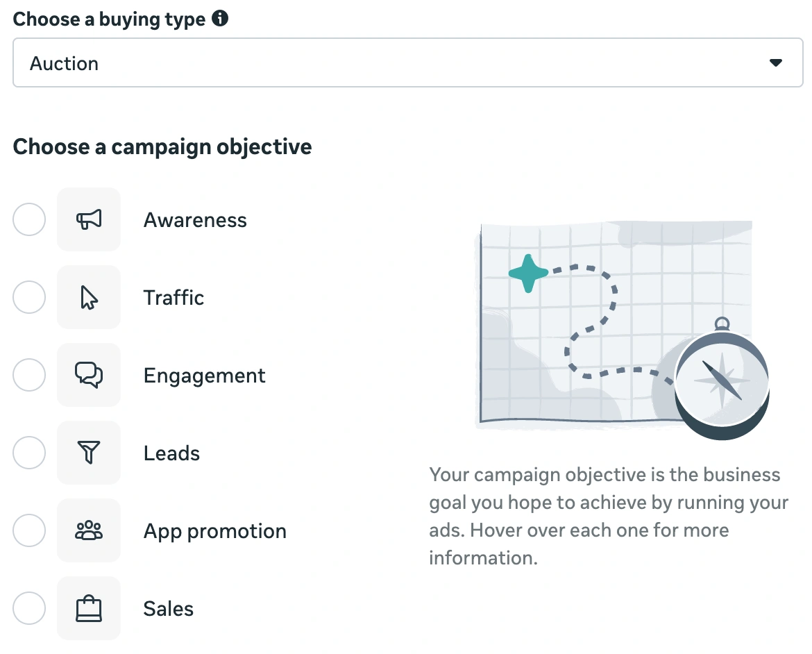The height and width of the screenshot is (654, 812).
Task: Select the Traffic radio button
Action: (29, 297)
